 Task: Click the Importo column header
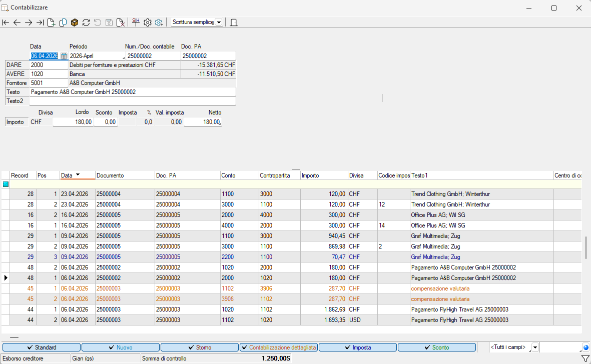[x=323, y=175]
